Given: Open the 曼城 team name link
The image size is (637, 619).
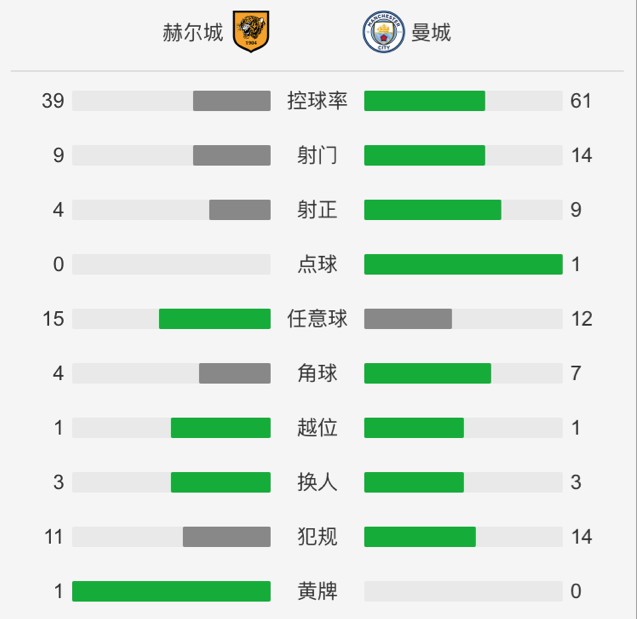Looking at the screenshot, I should coord(431,32).
